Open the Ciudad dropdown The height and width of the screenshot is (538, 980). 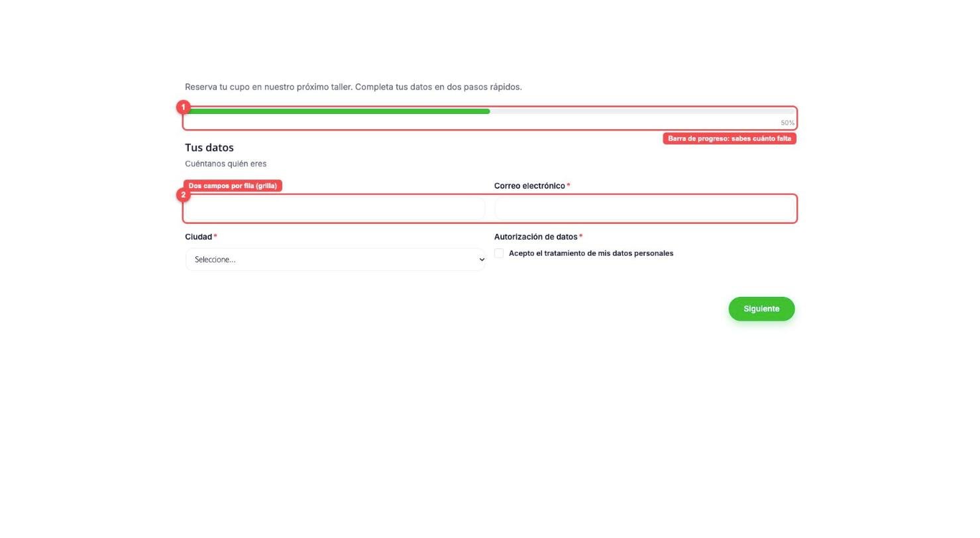[335, 260]
